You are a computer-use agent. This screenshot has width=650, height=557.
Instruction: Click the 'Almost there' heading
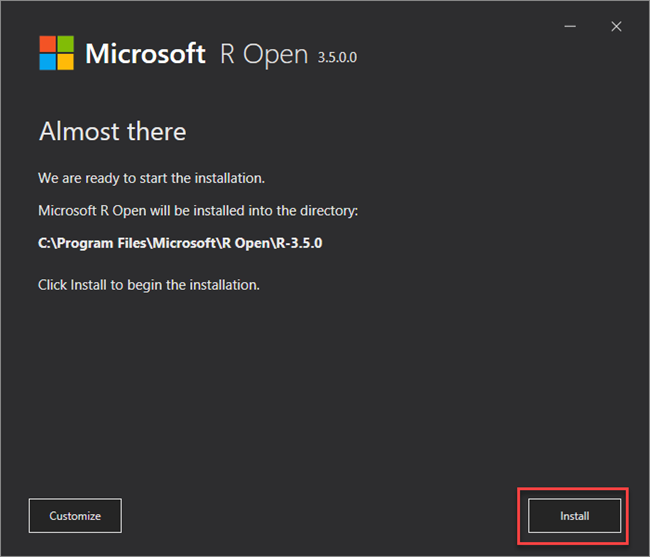[112, 131]
